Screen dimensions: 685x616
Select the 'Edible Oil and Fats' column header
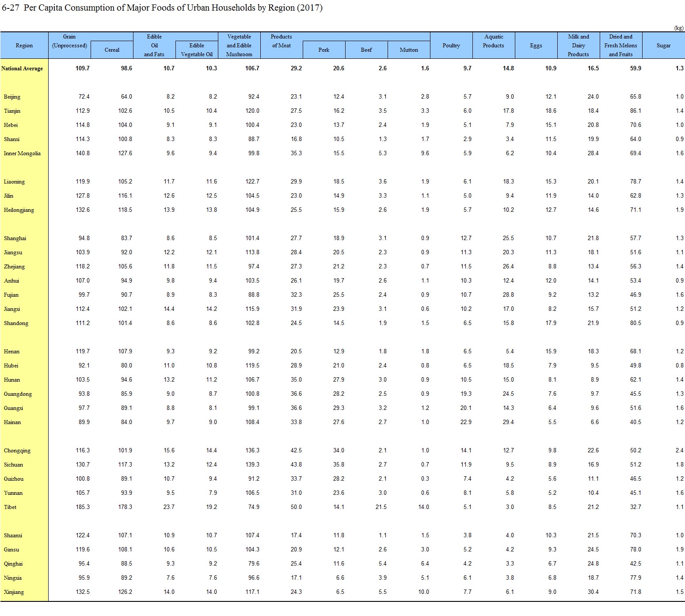coord(154,46)
